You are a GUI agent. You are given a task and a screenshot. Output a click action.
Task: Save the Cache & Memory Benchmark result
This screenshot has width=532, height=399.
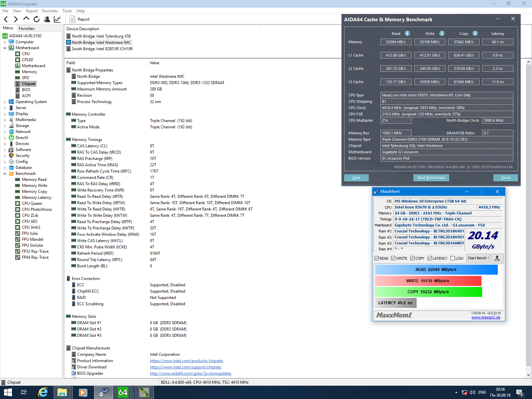point(356,178)
